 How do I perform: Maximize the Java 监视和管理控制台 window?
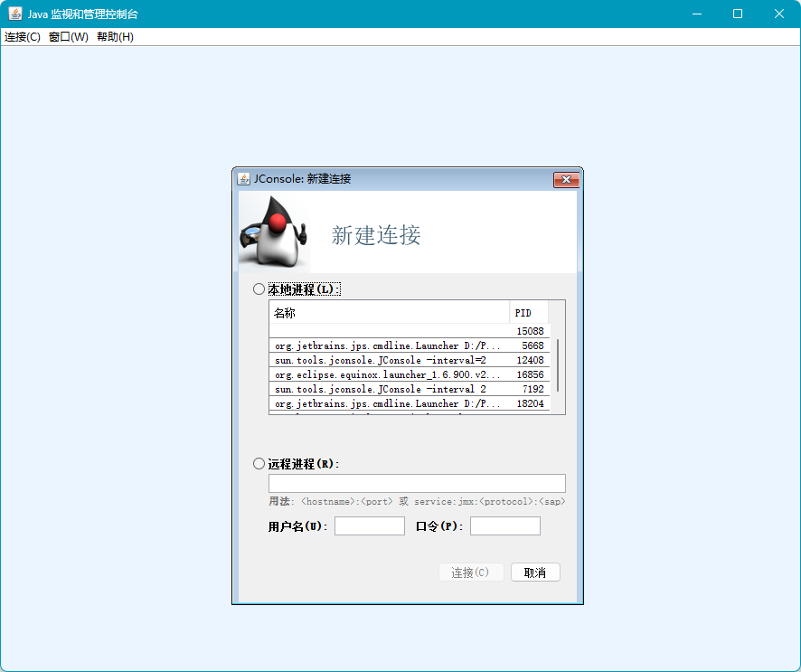(738, 14)
